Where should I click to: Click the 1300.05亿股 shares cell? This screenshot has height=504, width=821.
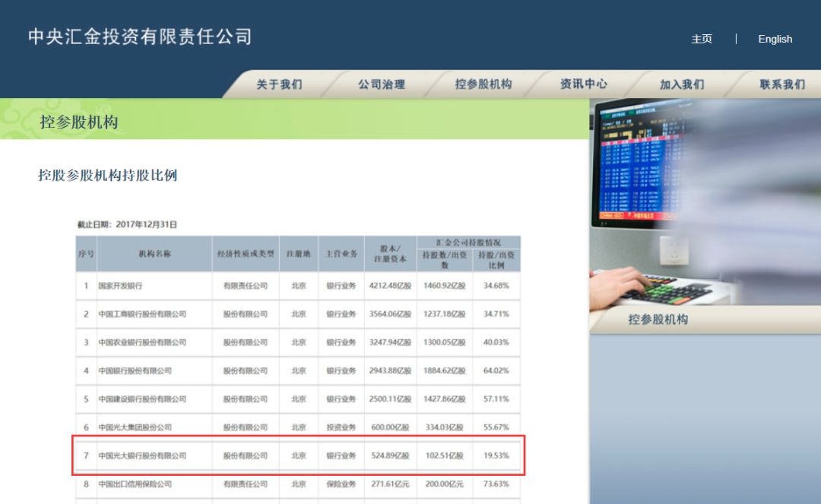(445, 342)
